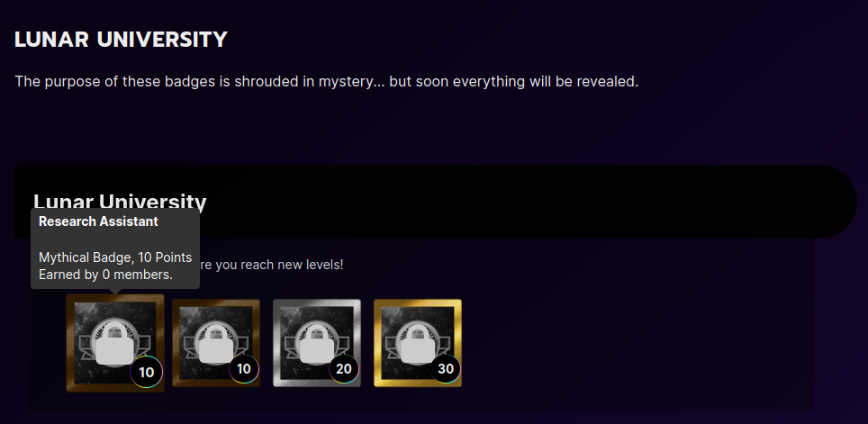The height and width of the screenshot is (424, 868).
Task: Click the Research Assistant tooltip title
Action: click(x=98, y=221)
